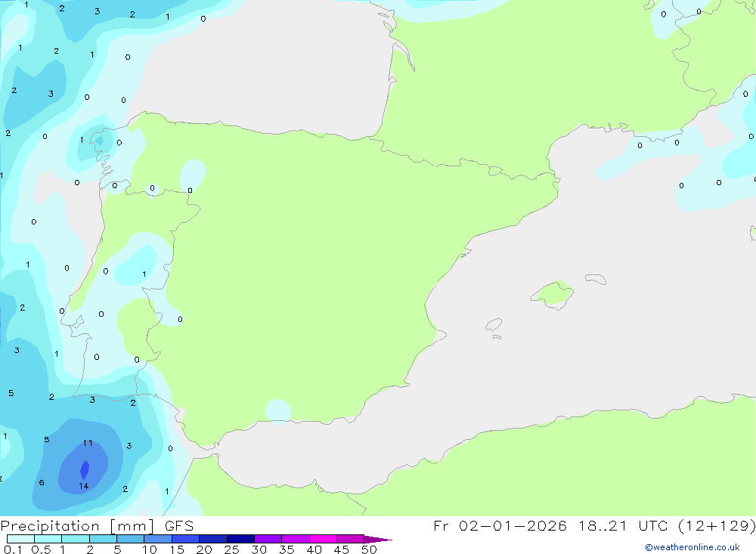The width and height of the screenshot is (756, 554).
Task: Click legend label '15'
Action: tap(177, 549)
